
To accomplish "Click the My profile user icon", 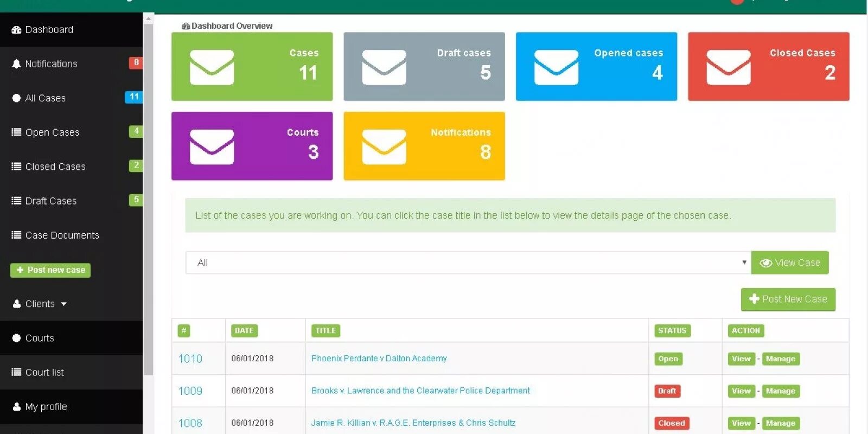I will (16, 406).
